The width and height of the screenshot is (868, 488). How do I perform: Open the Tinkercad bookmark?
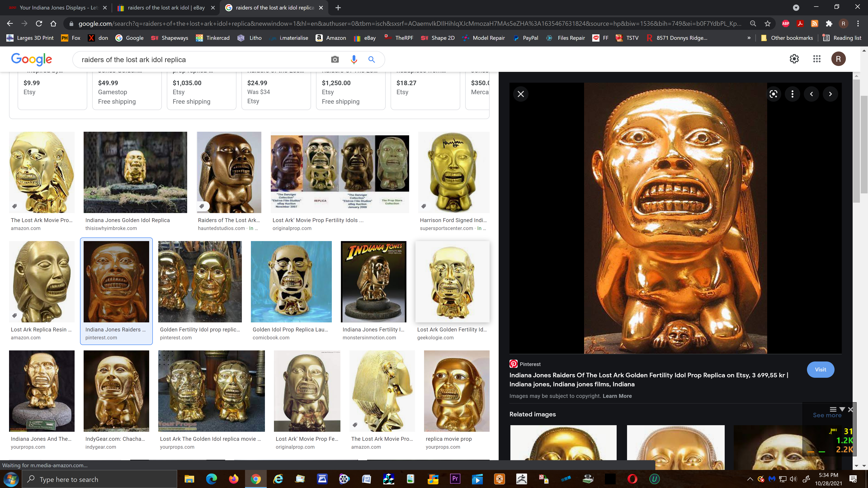tap(213, 38)
